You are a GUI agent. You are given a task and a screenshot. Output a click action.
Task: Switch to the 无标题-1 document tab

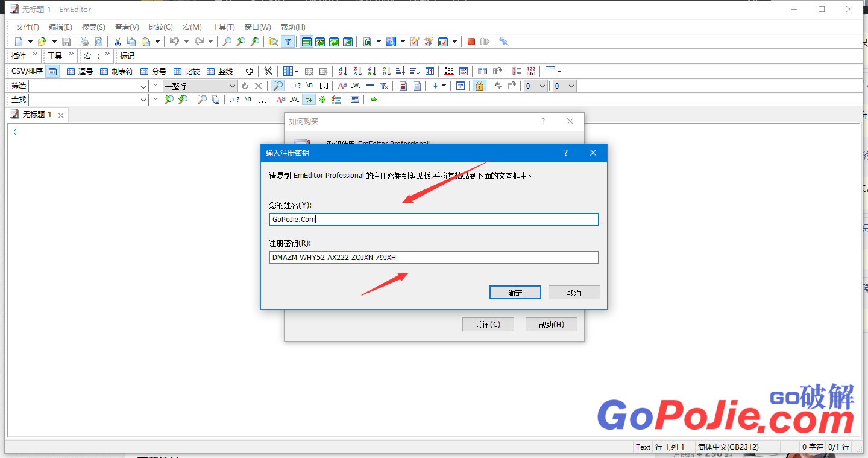[37, 115]
